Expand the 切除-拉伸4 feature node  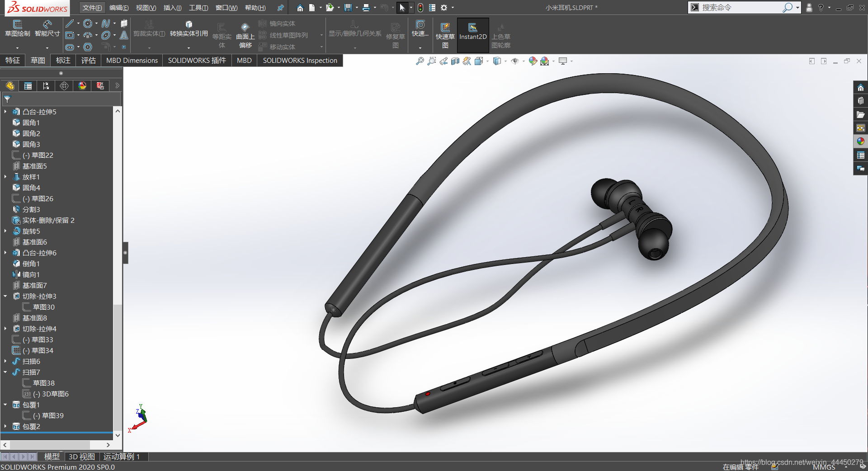[5, 329]
